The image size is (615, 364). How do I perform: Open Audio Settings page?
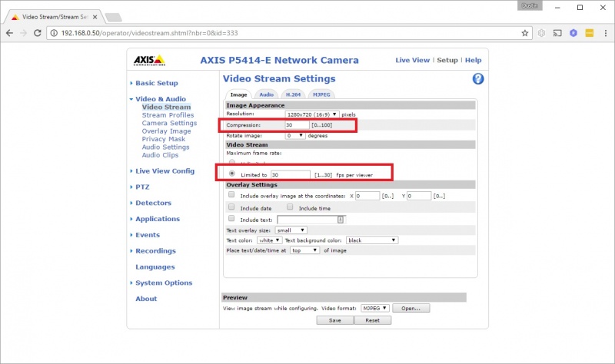pos(165,147)
